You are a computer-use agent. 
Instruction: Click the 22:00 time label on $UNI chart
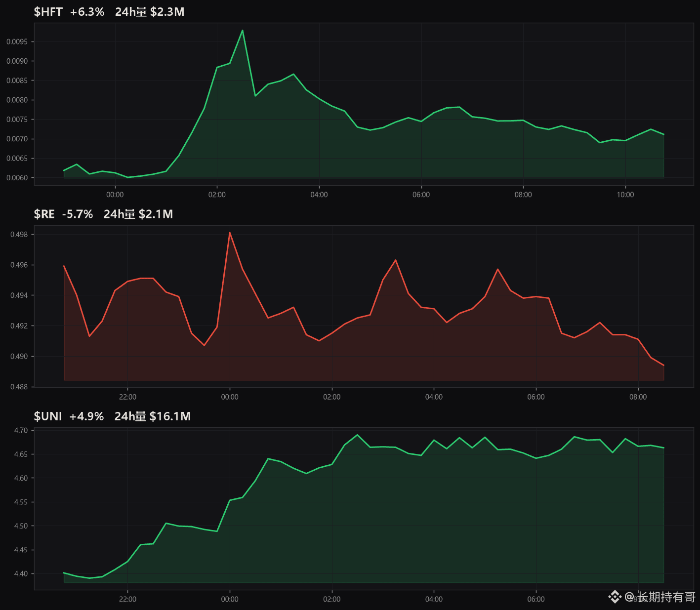[128, 599]
